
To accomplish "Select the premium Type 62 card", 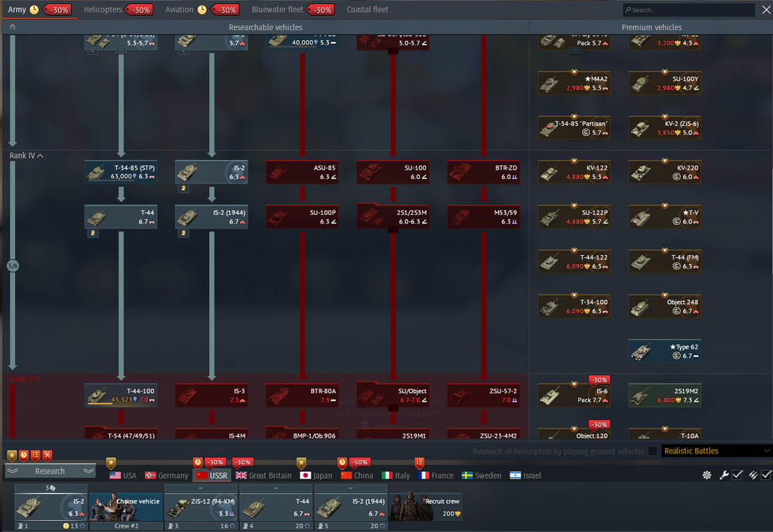I will [665, 351].
